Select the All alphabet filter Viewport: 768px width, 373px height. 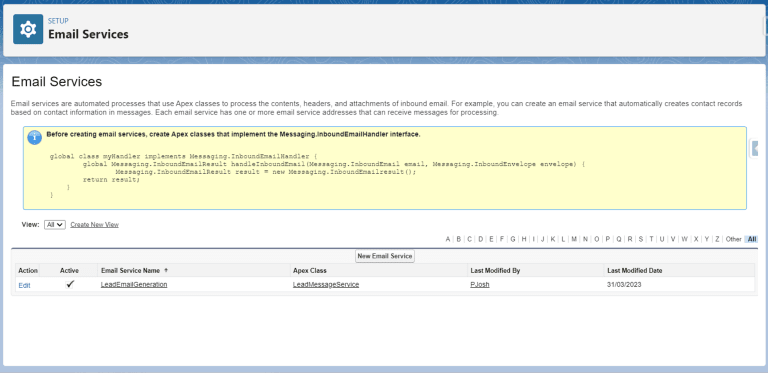point(752,239)
